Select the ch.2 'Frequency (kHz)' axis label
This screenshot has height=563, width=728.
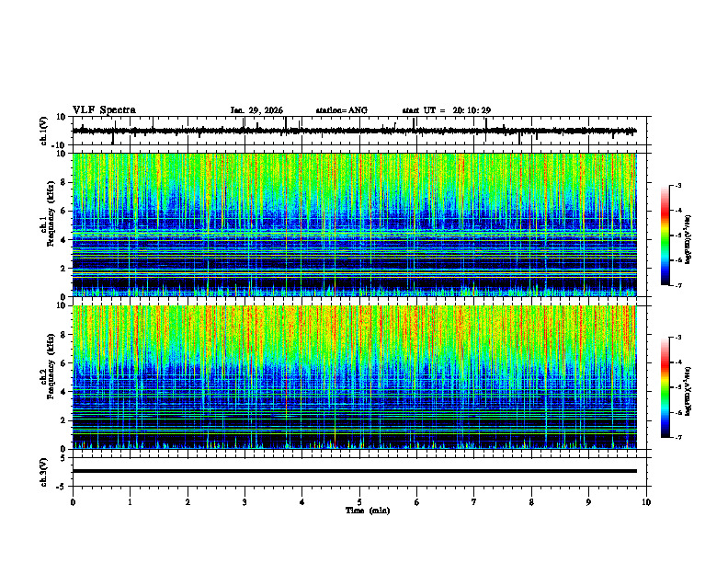point(51,365)
